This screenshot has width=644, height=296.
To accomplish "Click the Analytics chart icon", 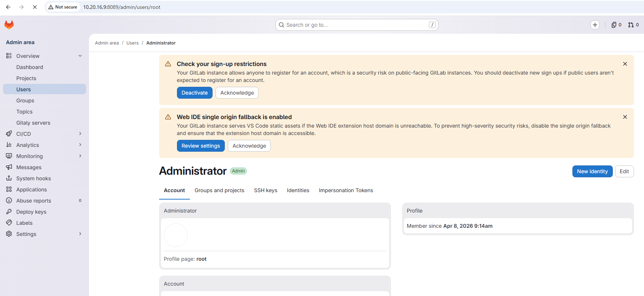I will coord(9,145).
